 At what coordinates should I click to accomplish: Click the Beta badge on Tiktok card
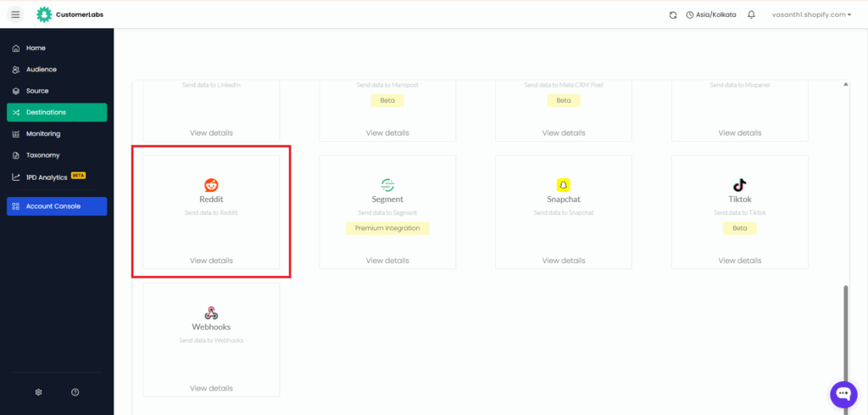coord(739,228)
